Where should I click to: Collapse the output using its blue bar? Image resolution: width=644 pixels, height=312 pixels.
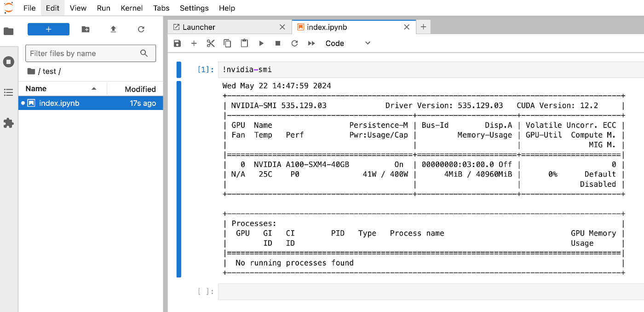click(x=179, y=179)
